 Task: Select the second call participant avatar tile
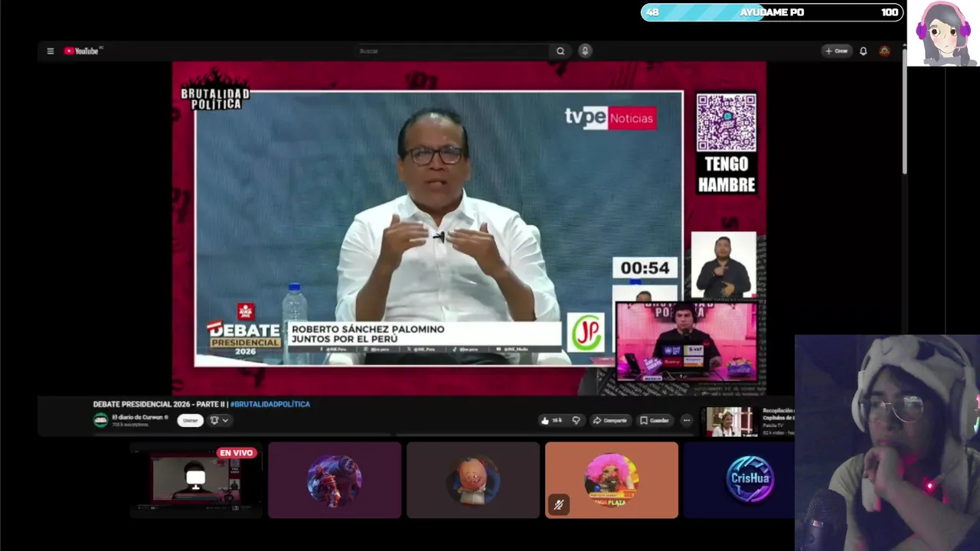pos(335,480)
